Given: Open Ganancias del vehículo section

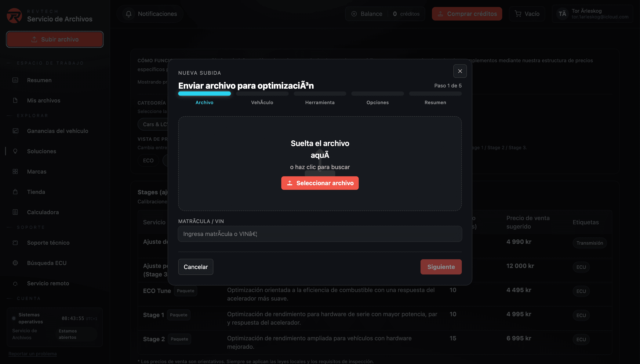Looking at the screenshot, I should click(x=58, y=131).
